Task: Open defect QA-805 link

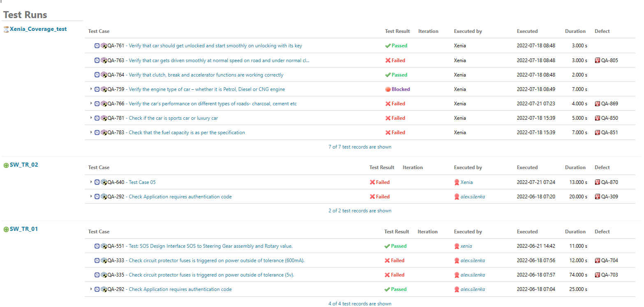Action: coord(609,60)
